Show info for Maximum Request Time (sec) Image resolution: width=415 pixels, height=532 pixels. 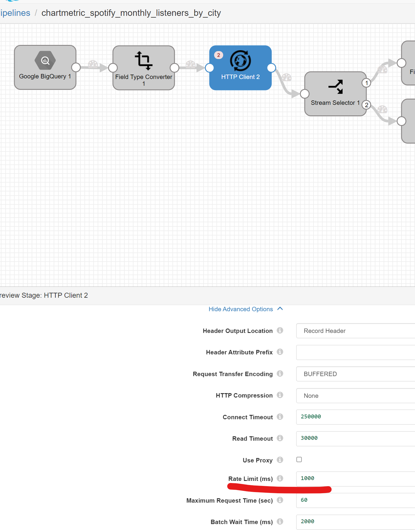pyautogui.click(x=280, y=500)
